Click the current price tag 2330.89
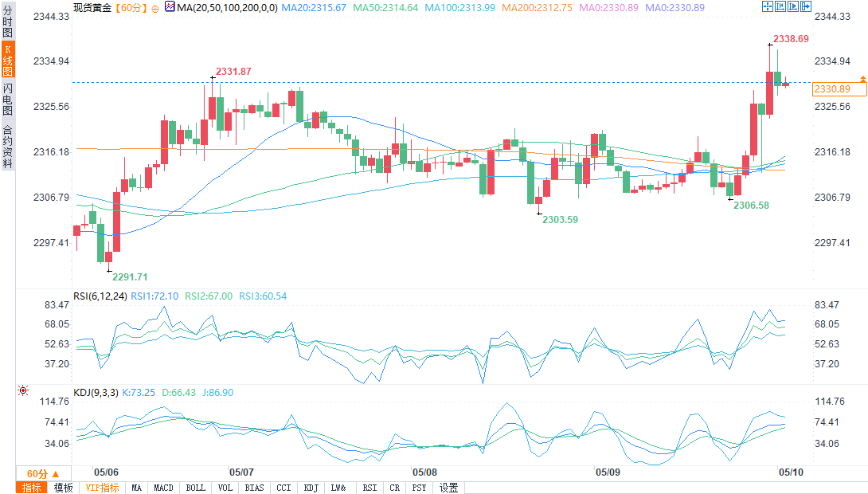 [839, 89]
